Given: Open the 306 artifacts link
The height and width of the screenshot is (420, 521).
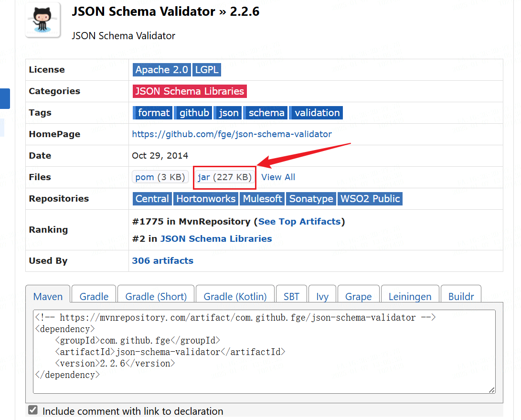Looking at the screenshot, I should pos(162,261).
